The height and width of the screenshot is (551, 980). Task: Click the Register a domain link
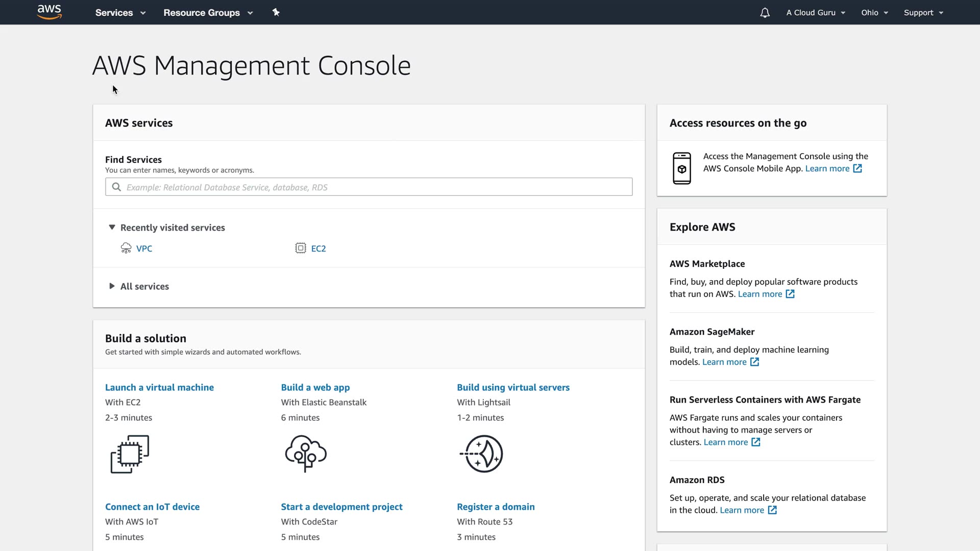pyautogui.click(x=496, y=507)
